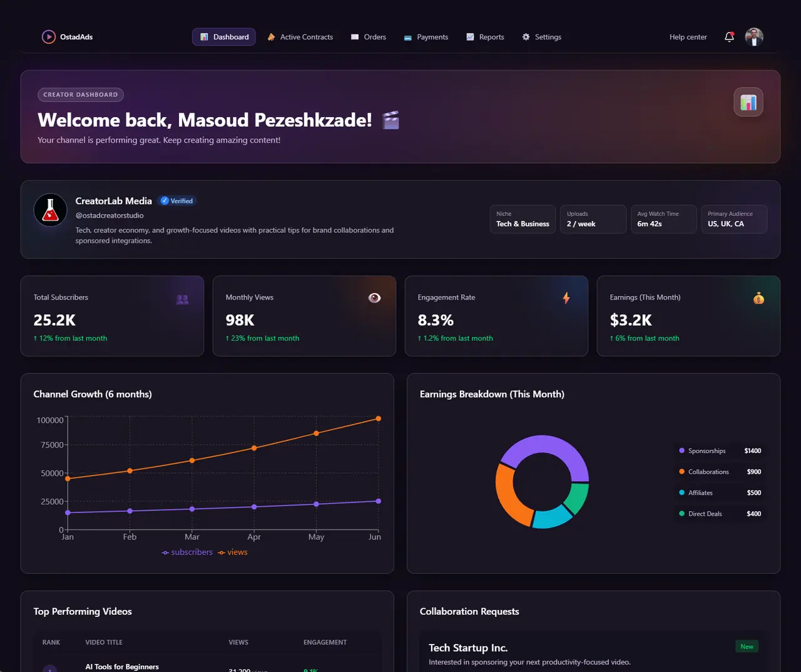Click the Earnings money bag icon

click(x=758, y=298)
